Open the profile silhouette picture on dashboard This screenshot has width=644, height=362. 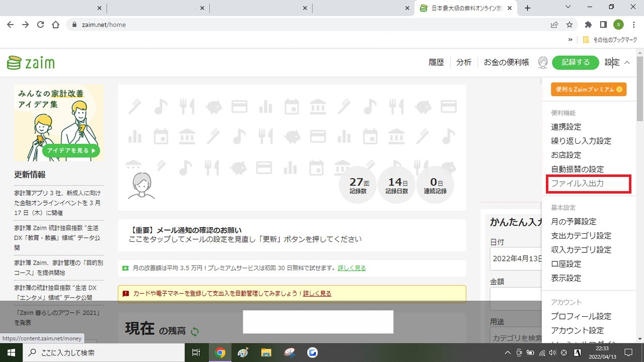pos(141,186)
